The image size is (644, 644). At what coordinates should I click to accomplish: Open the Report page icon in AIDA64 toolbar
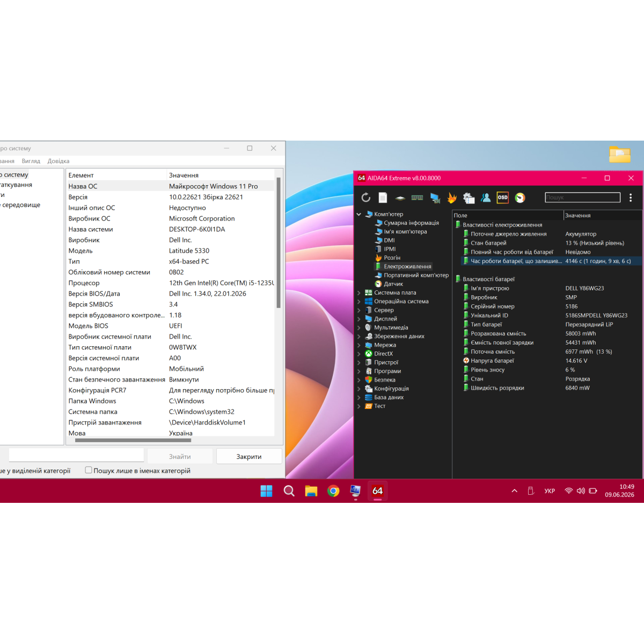(383, 197)
